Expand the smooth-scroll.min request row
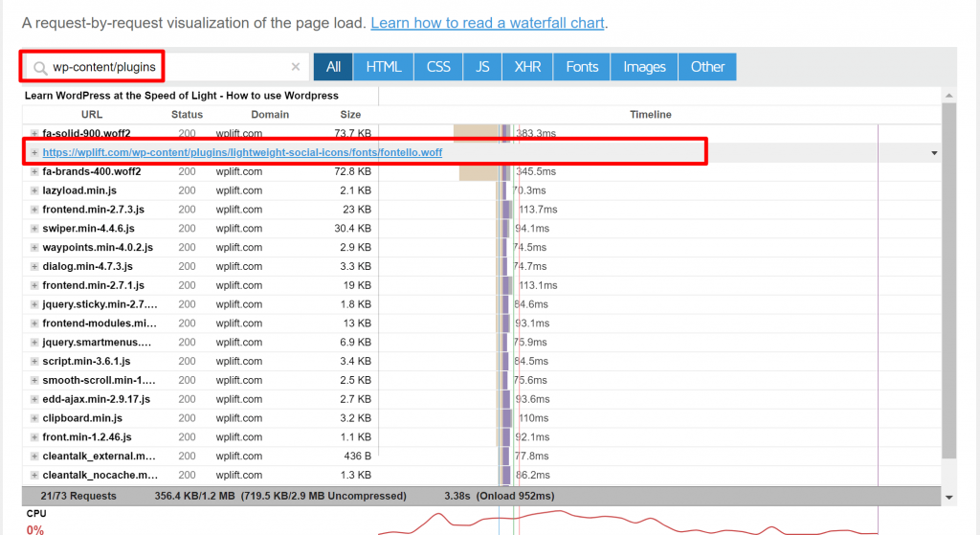Viewport: 980px width, 535px height. (x=34, y=380)
